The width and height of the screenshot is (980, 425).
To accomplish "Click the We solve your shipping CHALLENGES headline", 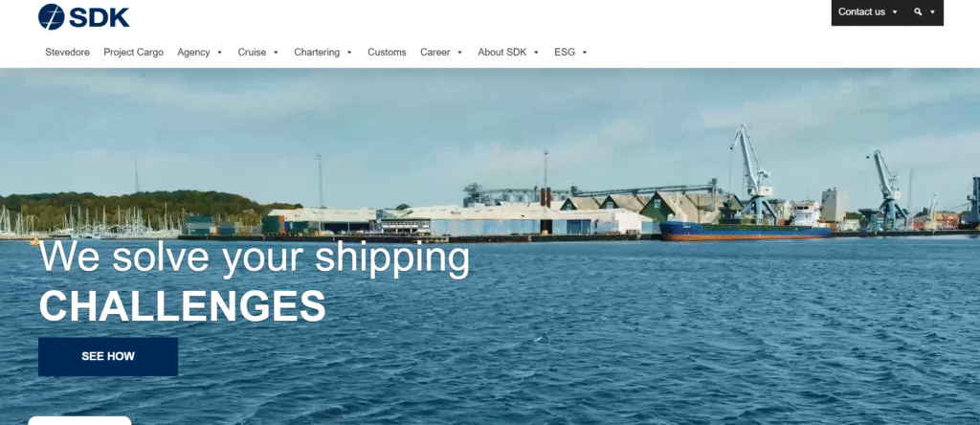I will coord(254,280).
